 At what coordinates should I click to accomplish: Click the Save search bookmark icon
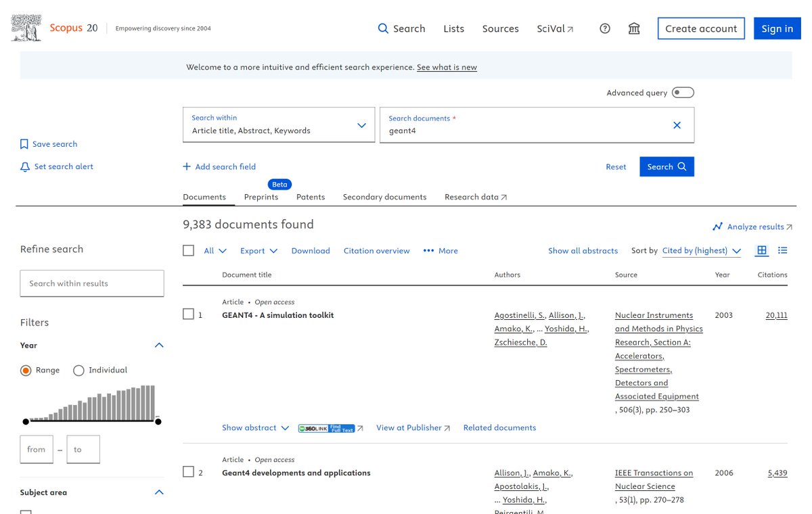(x=24, y=144)
